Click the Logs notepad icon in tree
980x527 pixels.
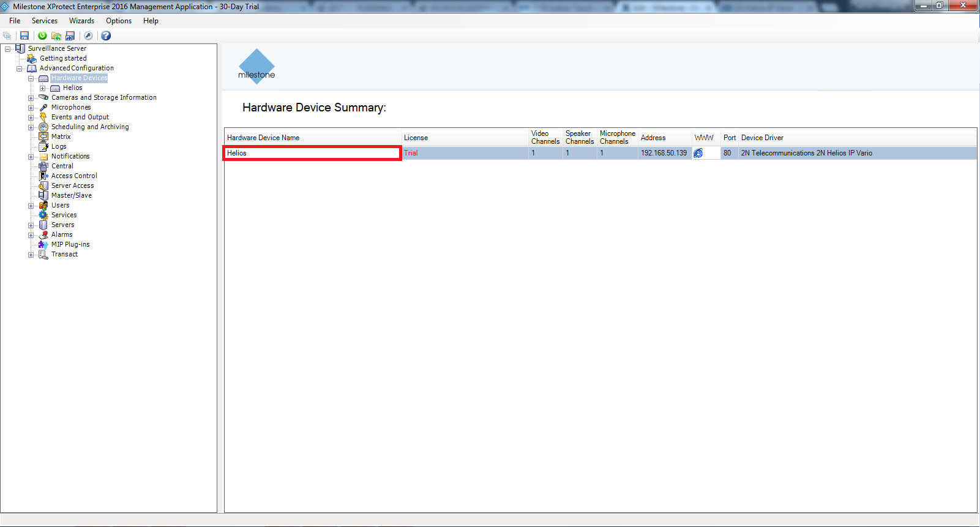(43, 146)
